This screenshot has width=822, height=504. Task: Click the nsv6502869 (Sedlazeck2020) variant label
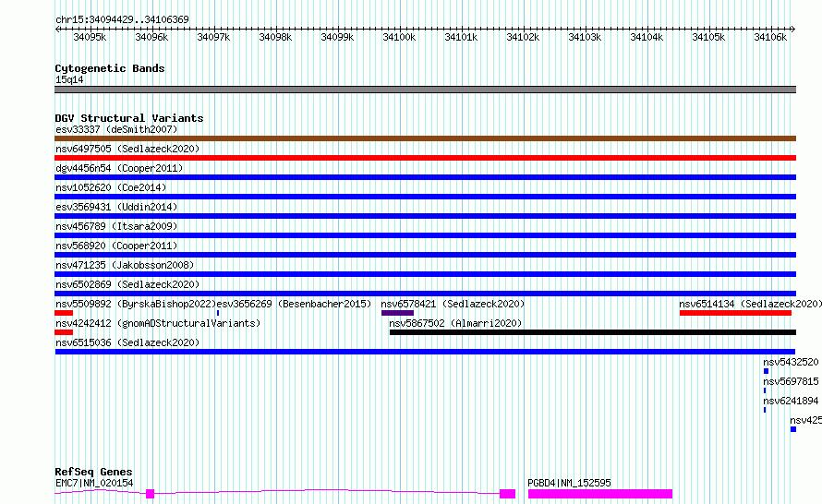point(127,284)
